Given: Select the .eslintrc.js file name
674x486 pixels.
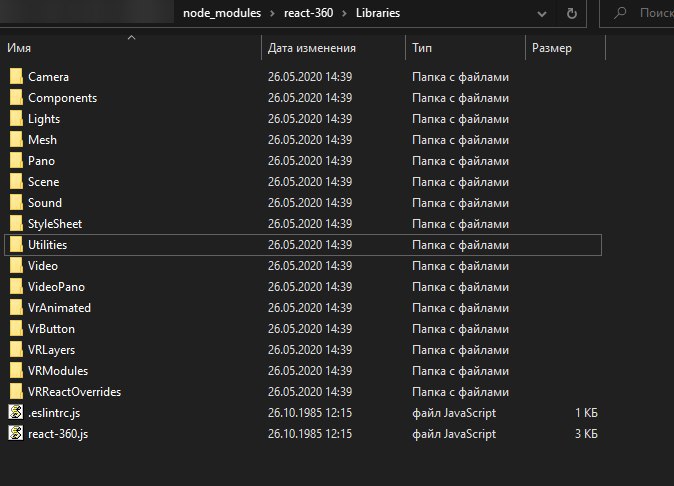Looking at the screenshot, I should (x=54, y=413).
